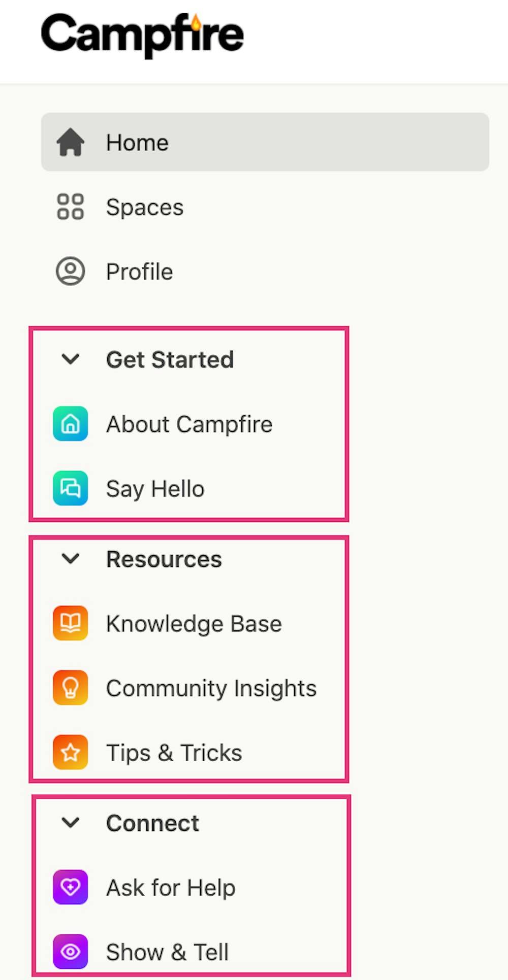This screenshot has height=980, width=508.
Task: Click the Get Started section header
Action: tap(170, 359)
